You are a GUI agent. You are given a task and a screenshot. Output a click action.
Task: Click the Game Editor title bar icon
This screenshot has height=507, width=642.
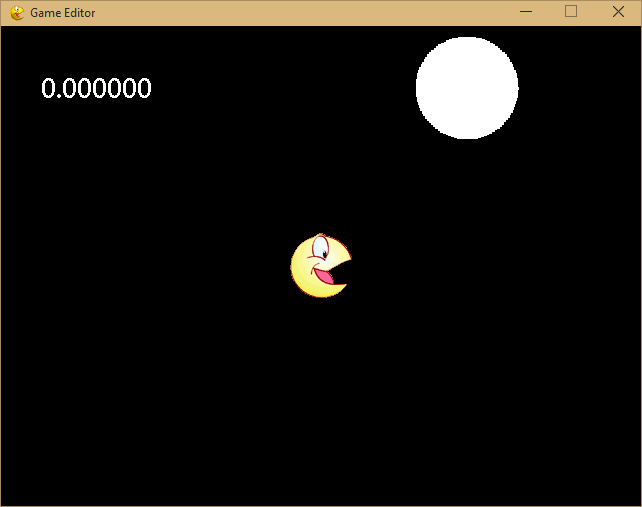(x=17, y=13)
